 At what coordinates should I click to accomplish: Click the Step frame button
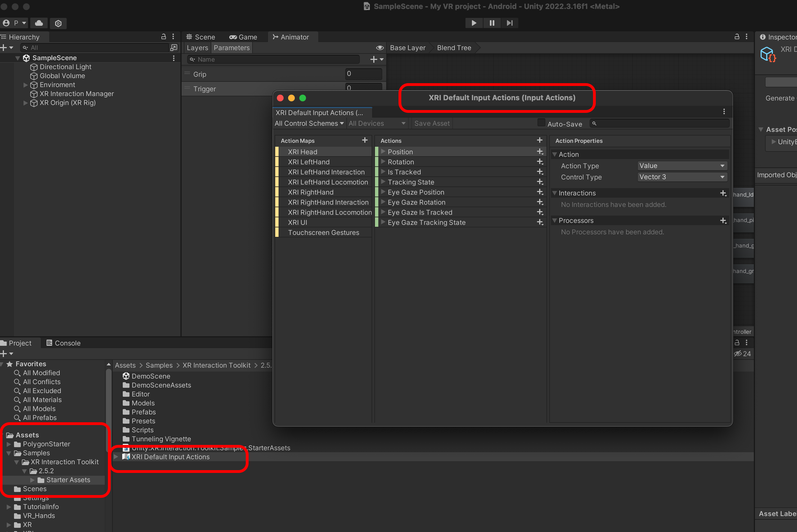(x=509, y=23)
